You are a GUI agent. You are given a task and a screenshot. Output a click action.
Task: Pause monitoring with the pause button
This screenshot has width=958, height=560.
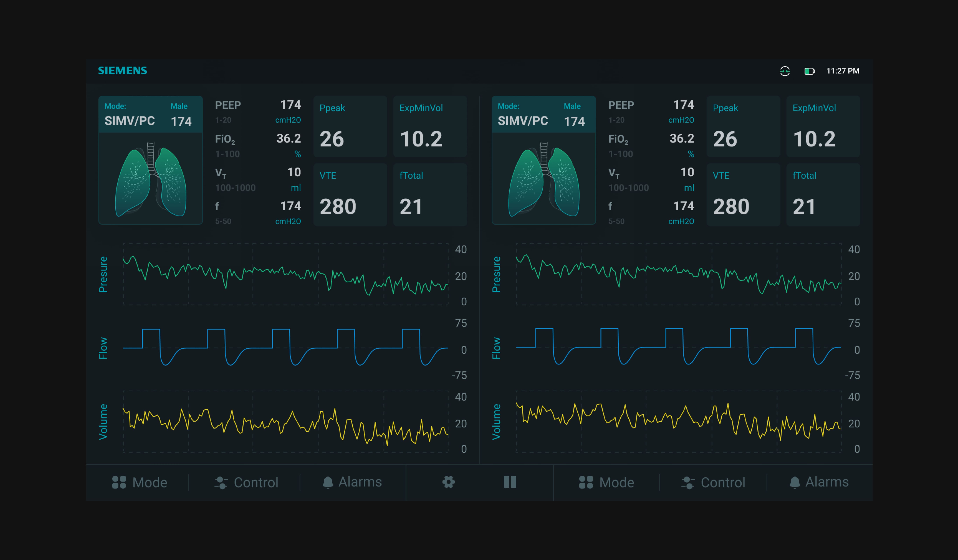[x=510, y=482]
